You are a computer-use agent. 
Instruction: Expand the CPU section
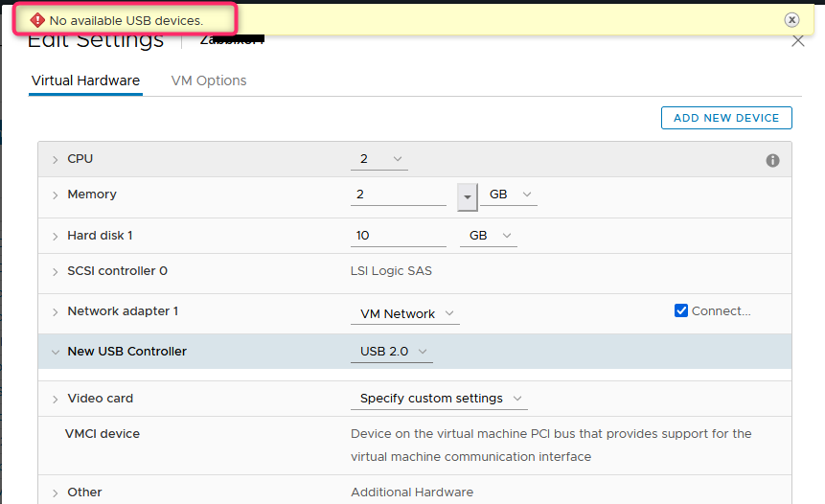click(56, 159)
